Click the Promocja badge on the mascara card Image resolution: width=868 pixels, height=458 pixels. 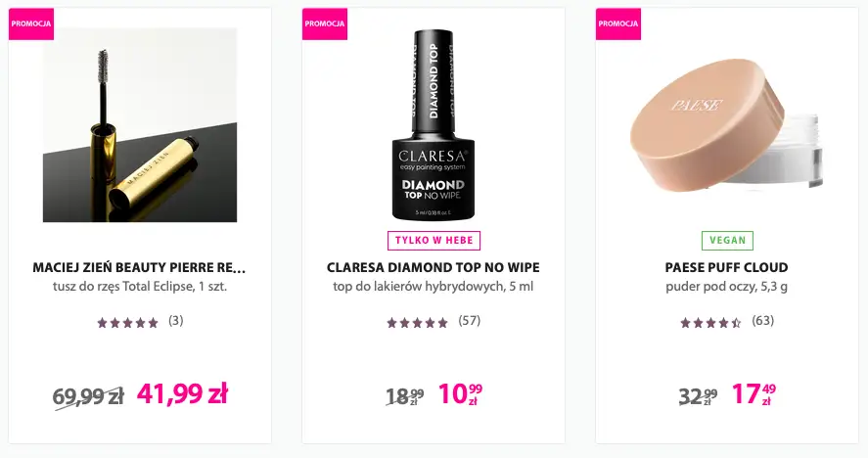click(31, 23)
